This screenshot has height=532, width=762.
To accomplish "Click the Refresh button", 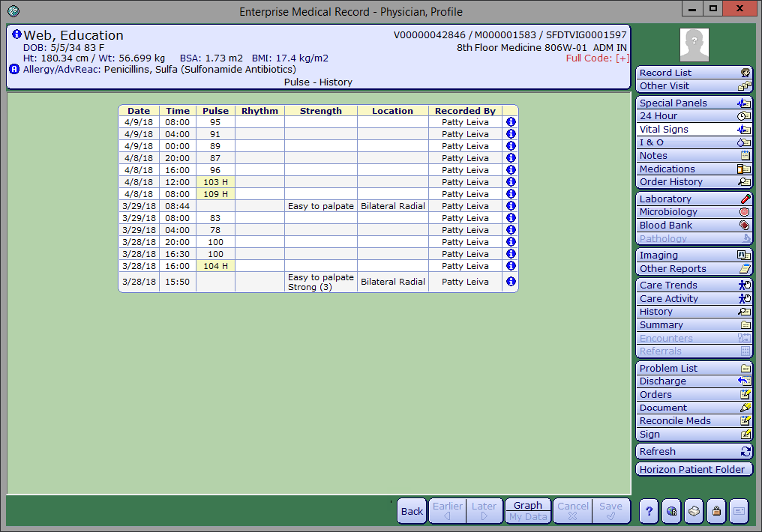I will 694,451.
